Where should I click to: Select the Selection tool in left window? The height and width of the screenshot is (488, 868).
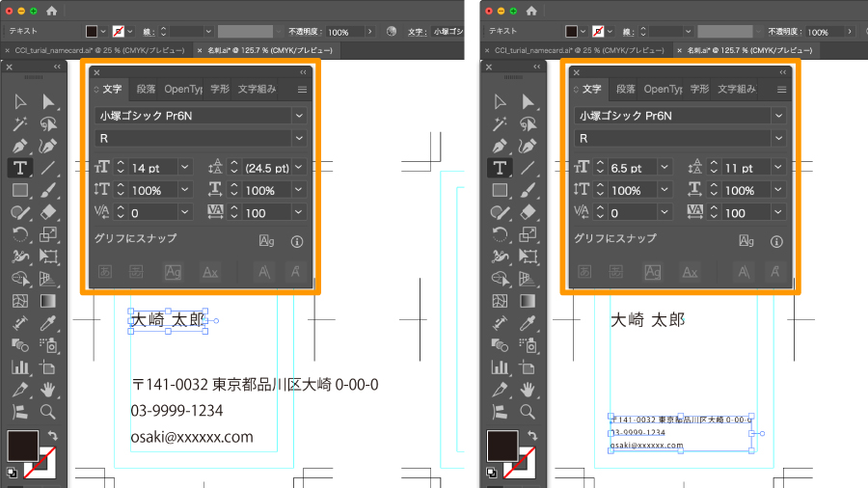20,102
